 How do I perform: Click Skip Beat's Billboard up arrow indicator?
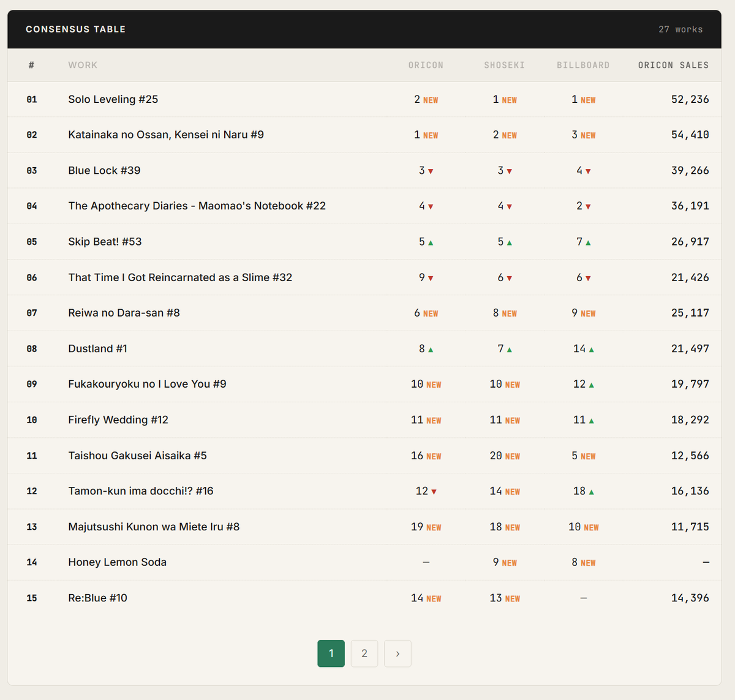point(588,243)
